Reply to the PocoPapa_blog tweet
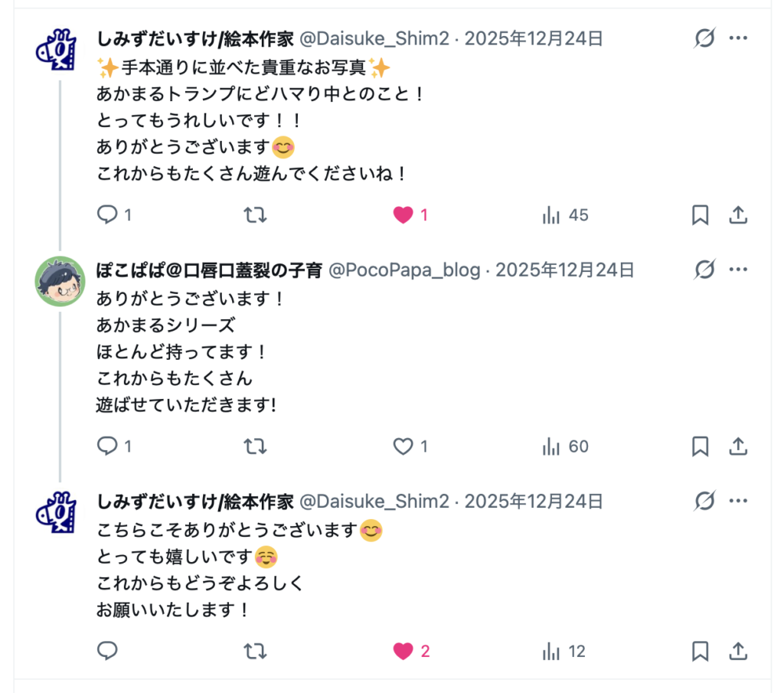This screenshot has height=693, width=784. pos(107,446)
